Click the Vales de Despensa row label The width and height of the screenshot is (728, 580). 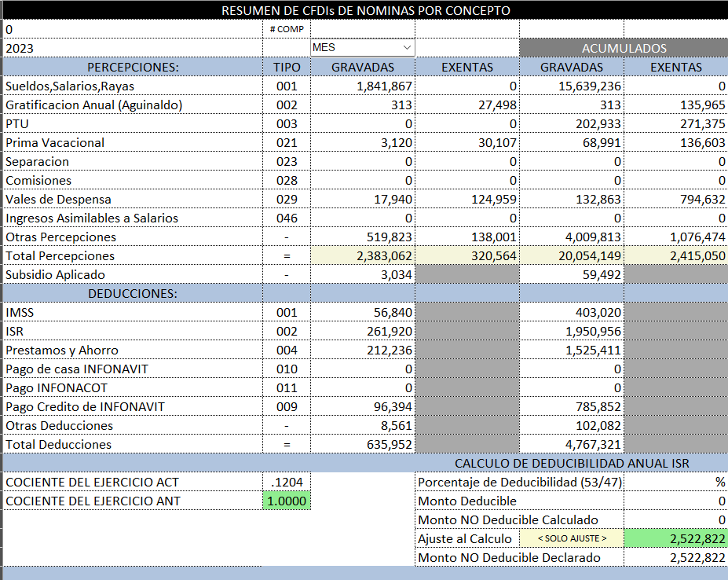click(59, 199)
